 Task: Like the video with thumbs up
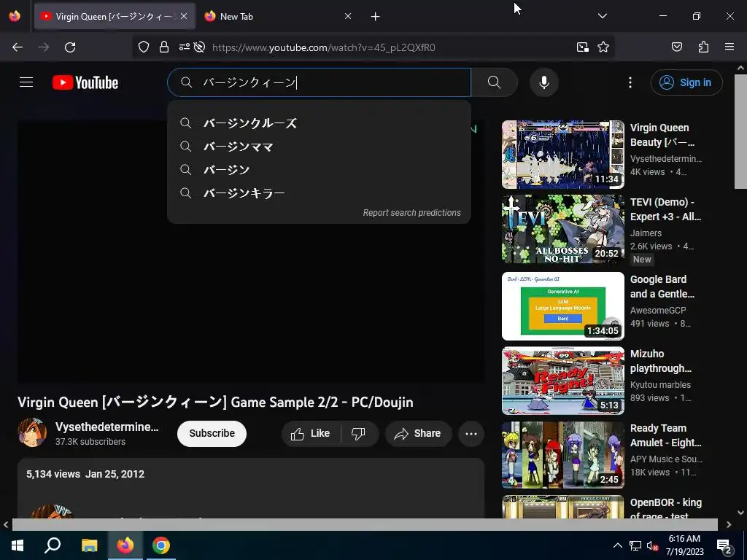click(311, 433)
